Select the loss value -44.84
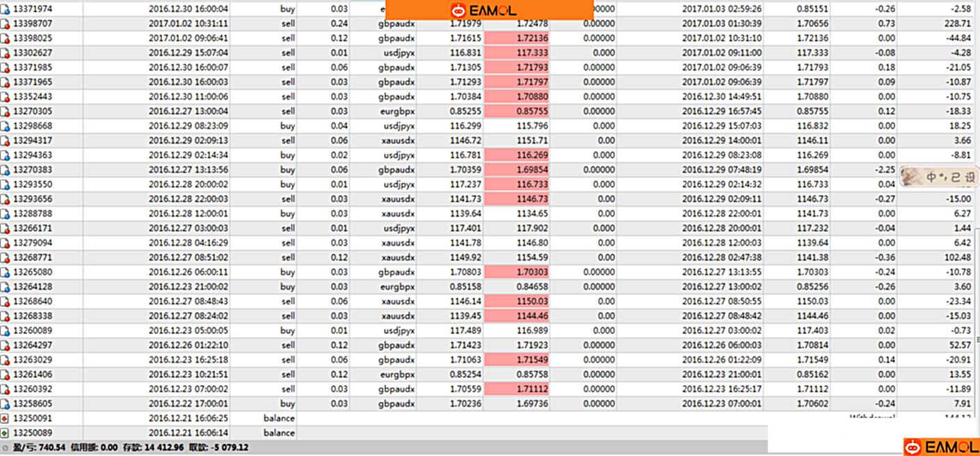Viewport: 980px width, 456px height. pos(958,38)
